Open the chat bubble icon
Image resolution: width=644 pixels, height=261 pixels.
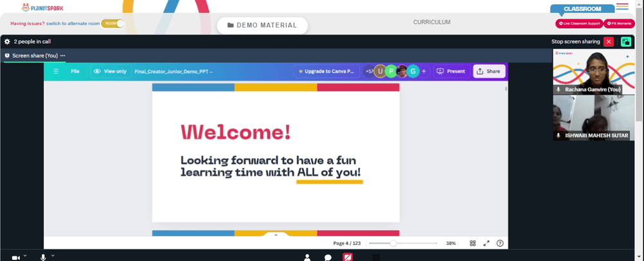point(328,258)
